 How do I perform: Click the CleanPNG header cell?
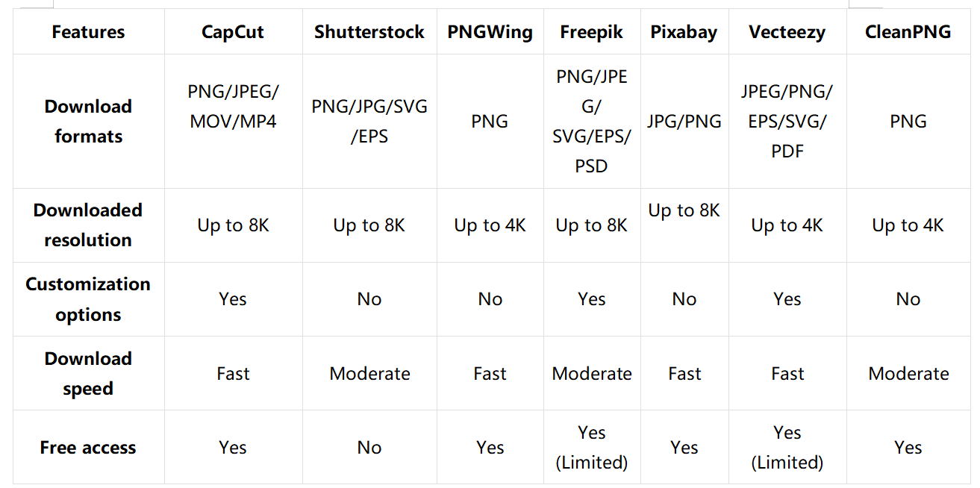(908, 32)
